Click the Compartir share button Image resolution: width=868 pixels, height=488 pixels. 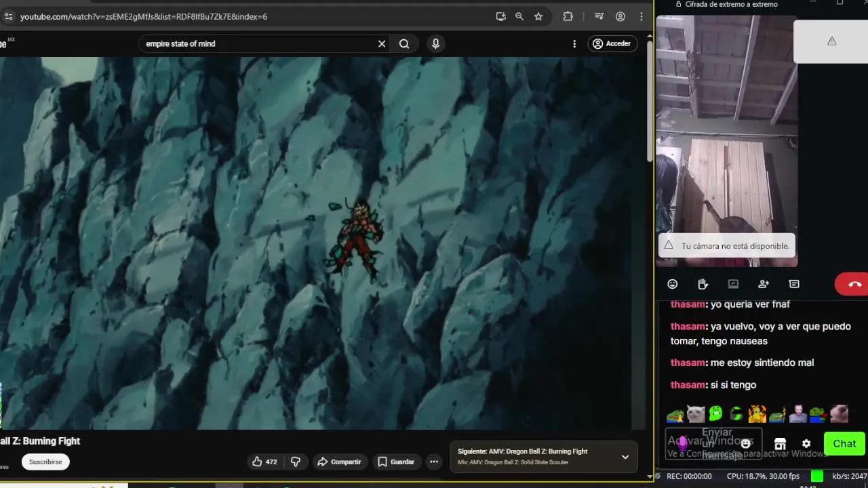point(339,462)
